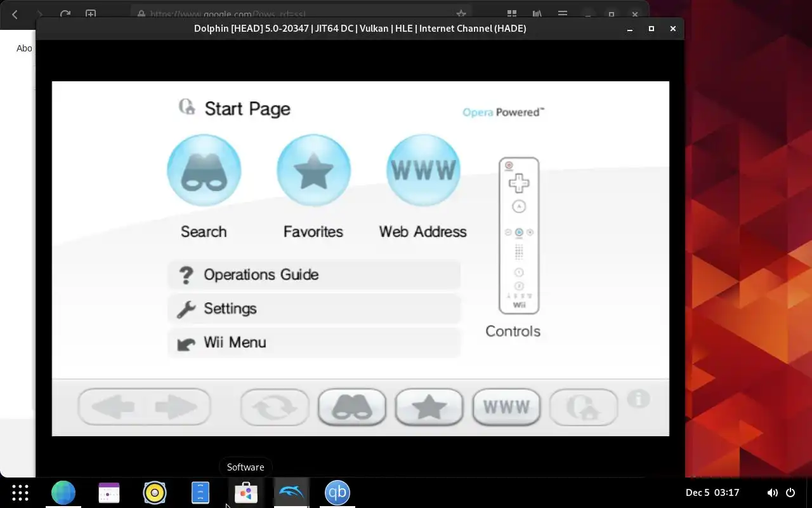Open the Operations Guide
The width and height of the screenshot is (812, 508).
[314, 275]
